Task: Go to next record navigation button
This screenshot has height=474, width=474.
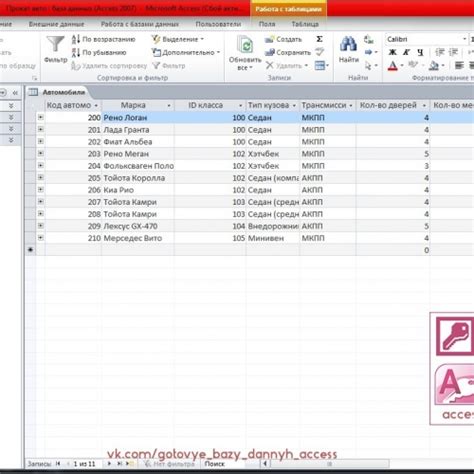Action: [x=109, y=463]
